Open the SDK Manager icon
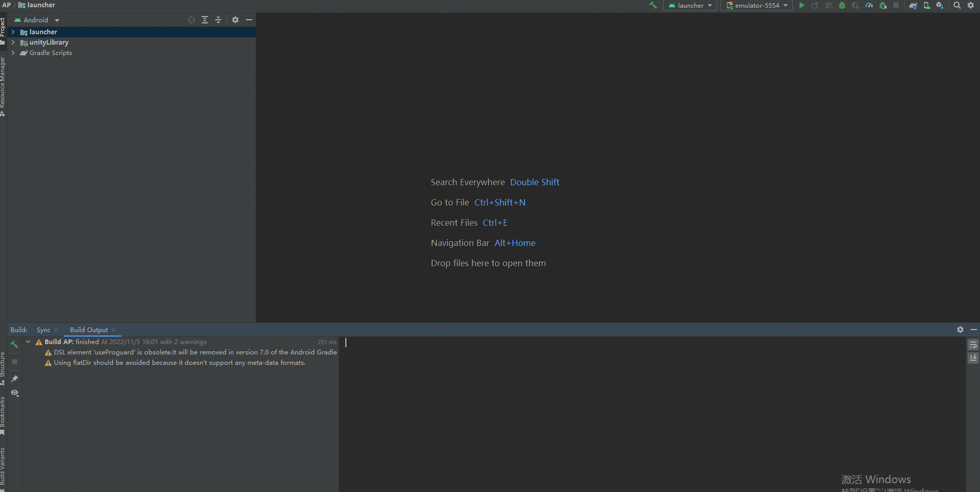 (x=940, y=5)
